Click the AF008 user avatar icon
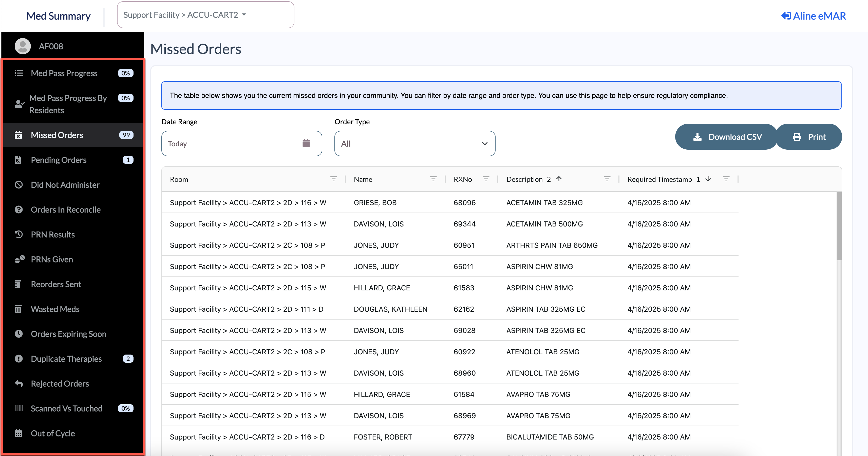This screenshot has height=456, width=868. click(x=23, y=46)
